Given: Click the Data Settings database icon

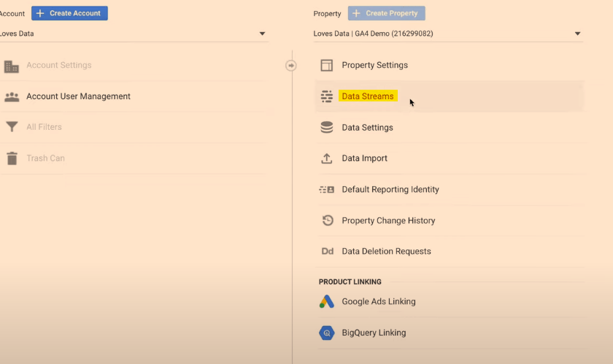Looking at the screenshot, I should pos(327,128).
